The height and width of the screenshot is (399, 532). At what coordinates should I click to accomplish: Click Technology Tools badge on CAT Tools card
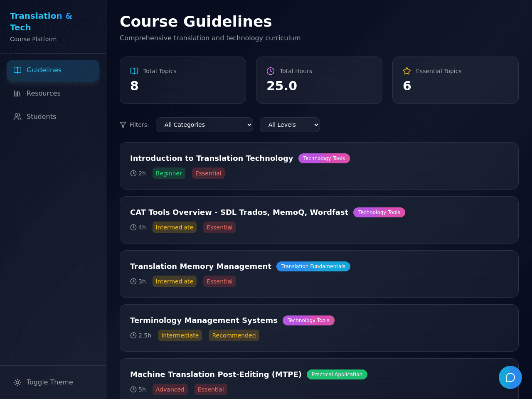click(379, 212)
